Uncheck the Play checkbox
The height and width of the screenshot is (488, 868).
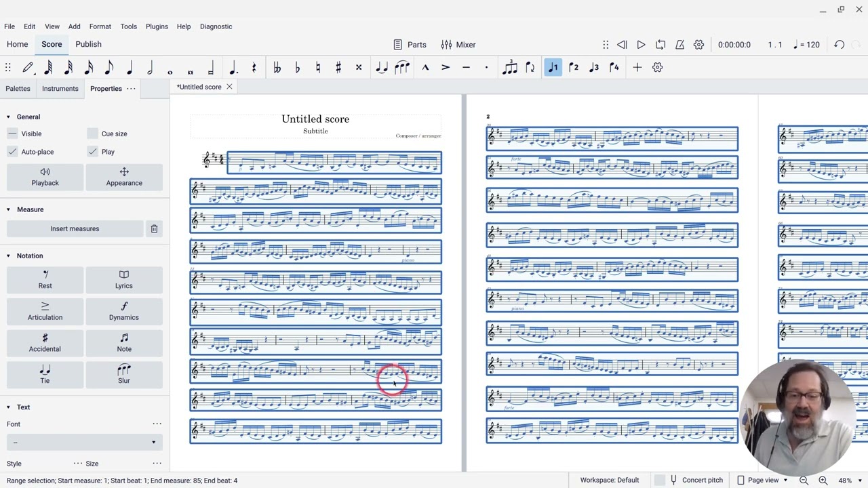[x=93, y=152]
